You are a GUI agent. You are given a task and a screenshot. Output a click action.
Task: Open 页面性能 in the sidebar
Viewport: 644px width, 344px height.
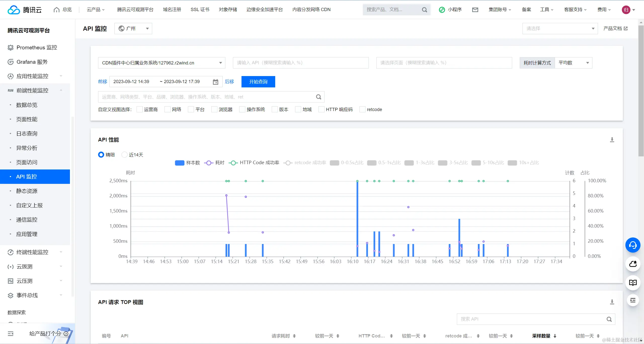click(x=27, y=119)
